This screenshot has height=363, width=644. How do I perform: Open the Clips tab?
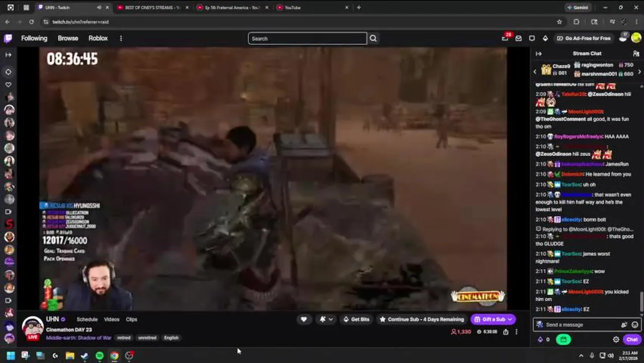point(132,319)
